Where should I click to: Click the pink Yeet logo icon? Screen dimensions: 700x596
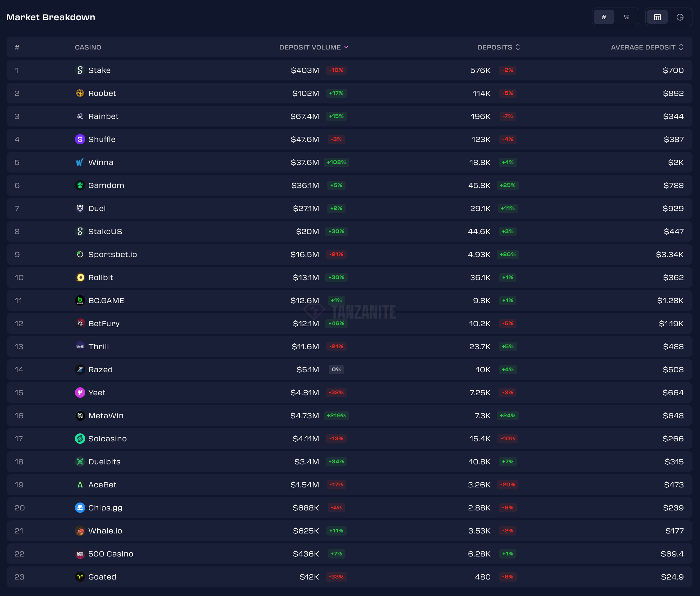80,393
